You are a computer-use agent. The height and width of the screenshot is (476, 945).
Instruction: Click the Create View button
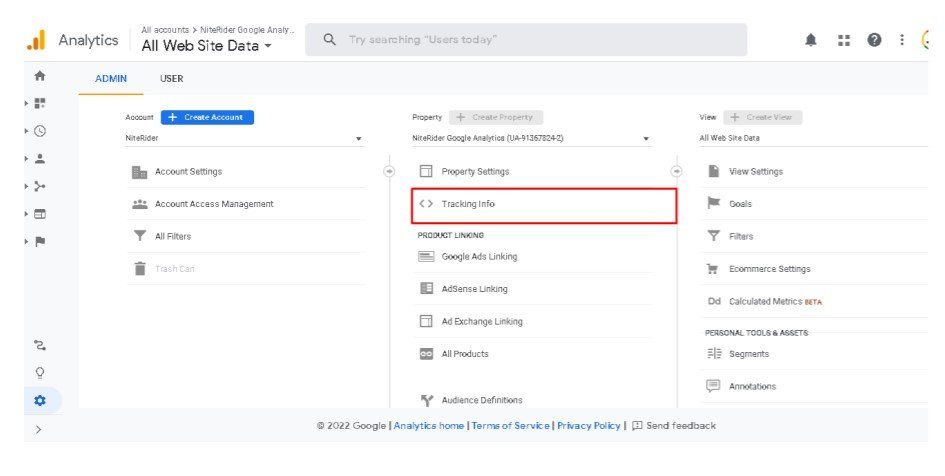(762, 117)
